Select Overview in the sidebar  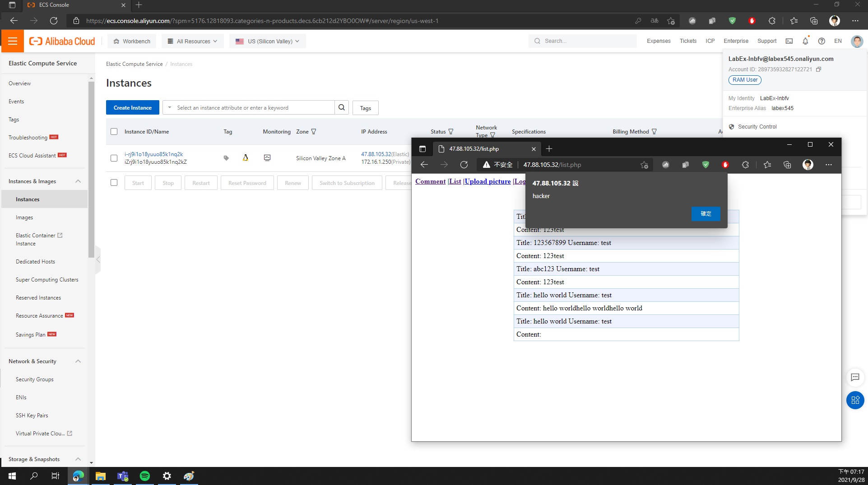[19, 83]
